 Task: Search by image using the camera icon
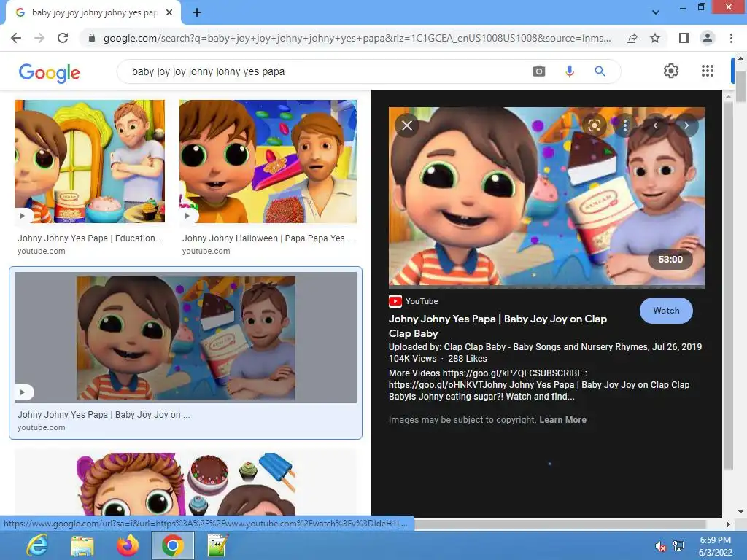click(539, 71)
